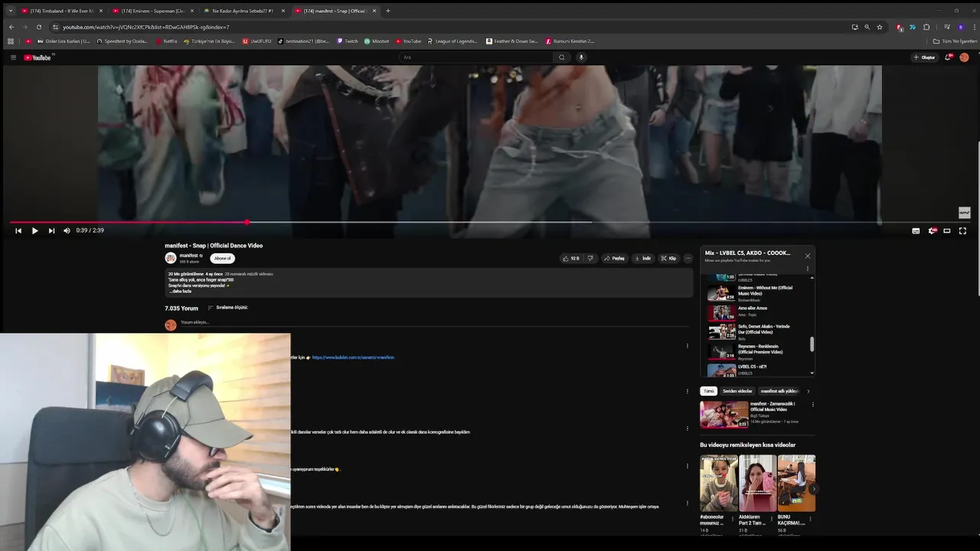This screenshot has width=980, height=551.
Task: Select the Tümü filter chip
Action: 709,391
